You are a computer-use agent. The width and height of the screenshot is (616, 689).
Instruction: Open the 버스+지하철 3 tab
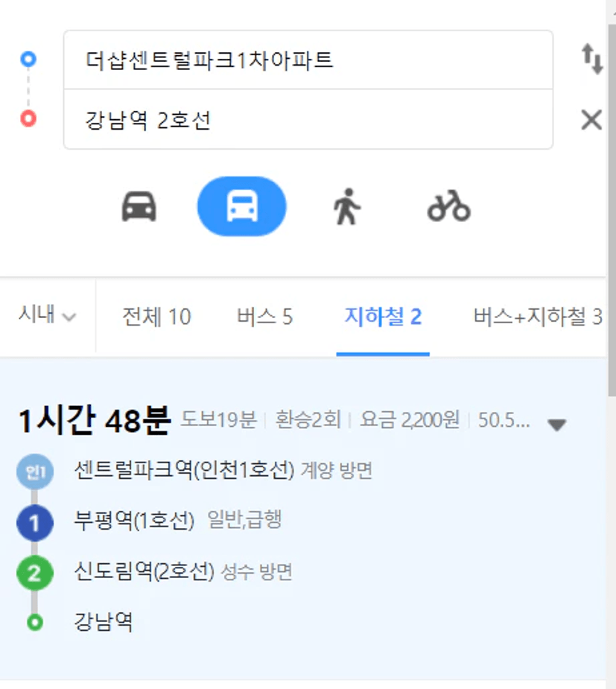point(538,317)
